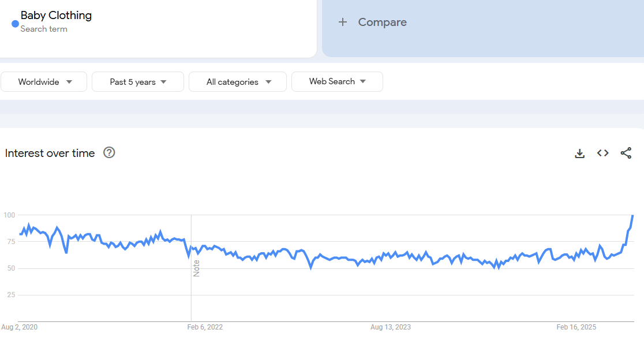Click the blue Baby Clothing color dot

[x=15, y=24]
